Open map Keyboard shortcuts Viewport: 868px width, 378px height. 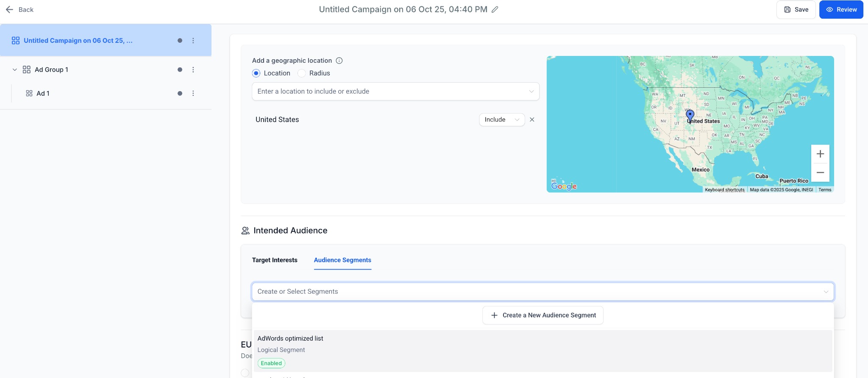725,190
